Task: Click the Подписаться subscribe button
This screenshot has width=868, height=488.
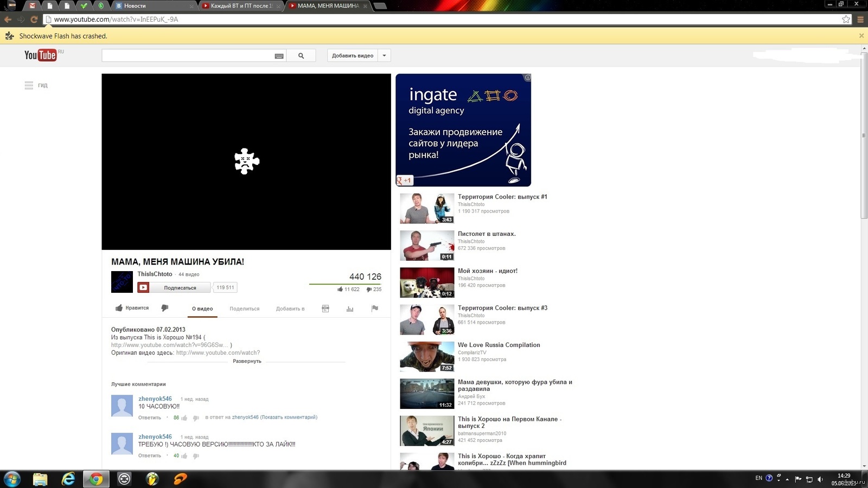Action: 174,287
